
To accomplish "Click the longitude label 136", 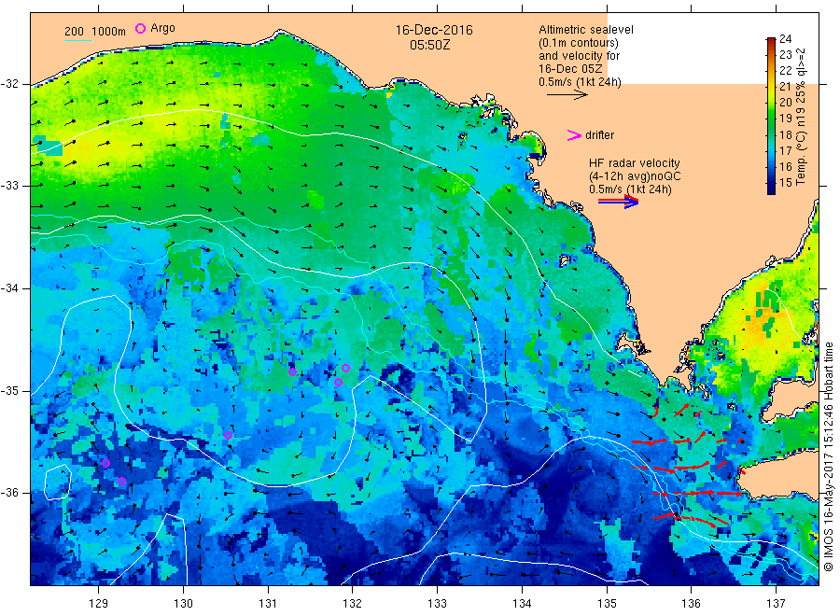I will [x=691, y=604].
